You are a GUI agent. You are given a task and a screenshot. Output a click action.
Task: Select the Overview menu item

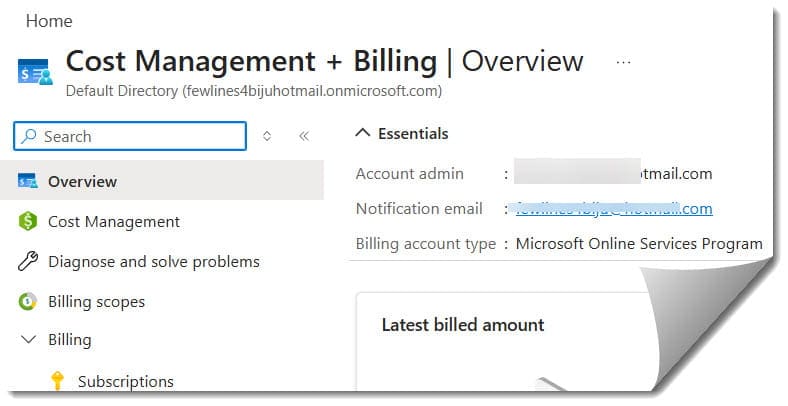pyautogui.click(x=162, y=181)
